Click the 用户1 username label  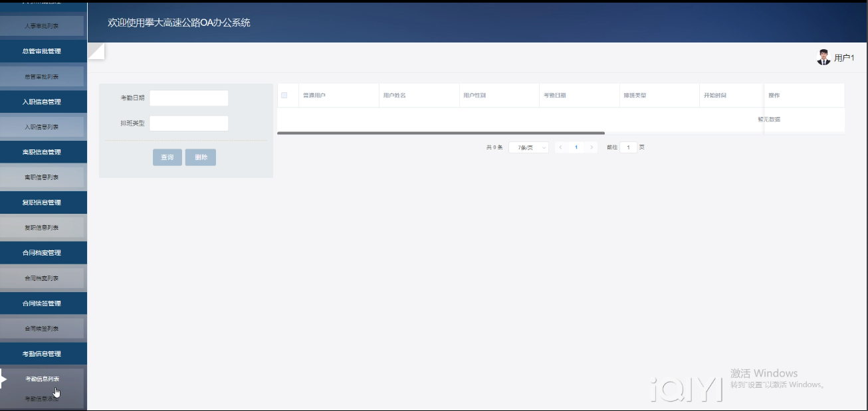(844, 58)
